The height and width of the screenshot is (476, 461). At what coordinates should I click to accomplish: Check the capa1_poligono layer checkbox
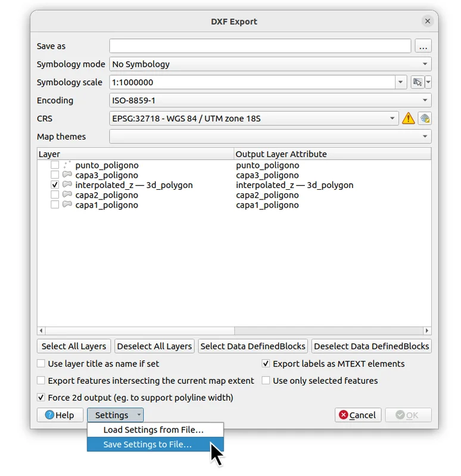[x=55, y=205]
